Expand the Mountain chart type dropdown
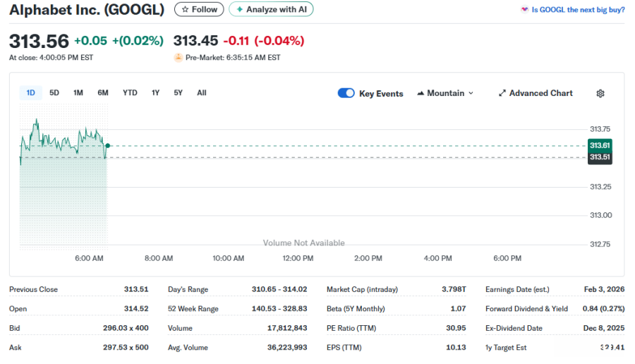The image size is (635, 364). point(445,93)
